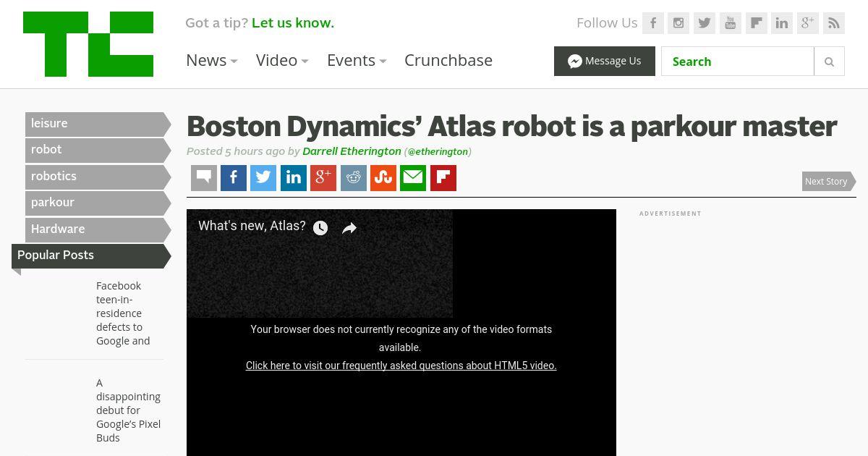
Task: Share article on Reddit
Action: [x=354, y=178]
